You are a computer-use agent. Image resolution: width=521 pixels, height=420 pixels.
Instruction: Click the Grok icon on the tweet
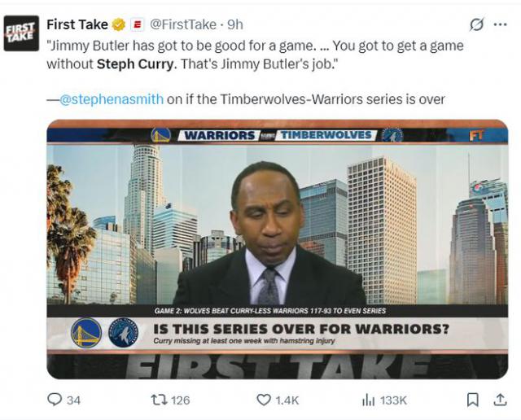477,24
